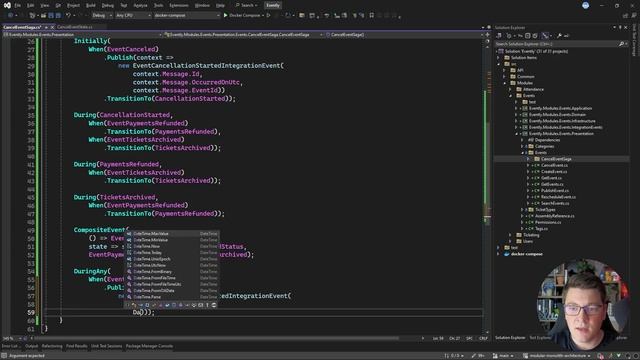The height and width of the screenshot is (360, 640).
Task: Select DateTime.MaxValue completion item
Action: [x=172, y=234]
